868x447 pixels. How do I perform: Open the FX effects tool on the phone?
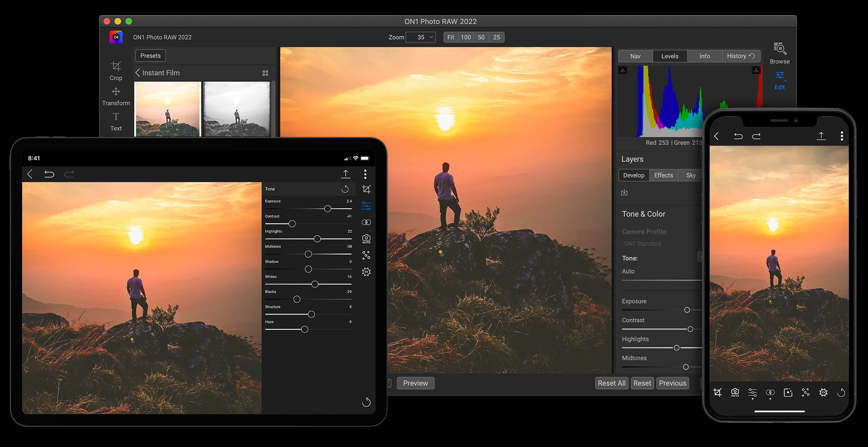pos(823,393)
